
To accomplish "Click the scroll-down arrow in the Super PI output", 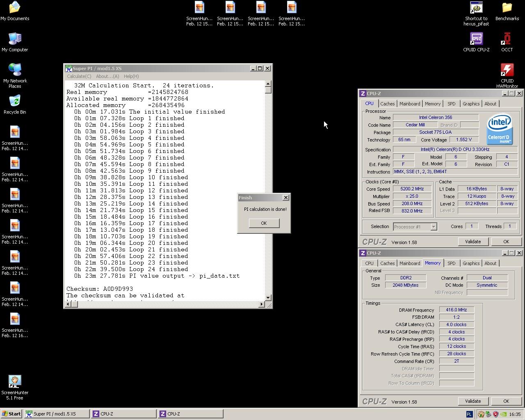I will click(x=268, y=298).
